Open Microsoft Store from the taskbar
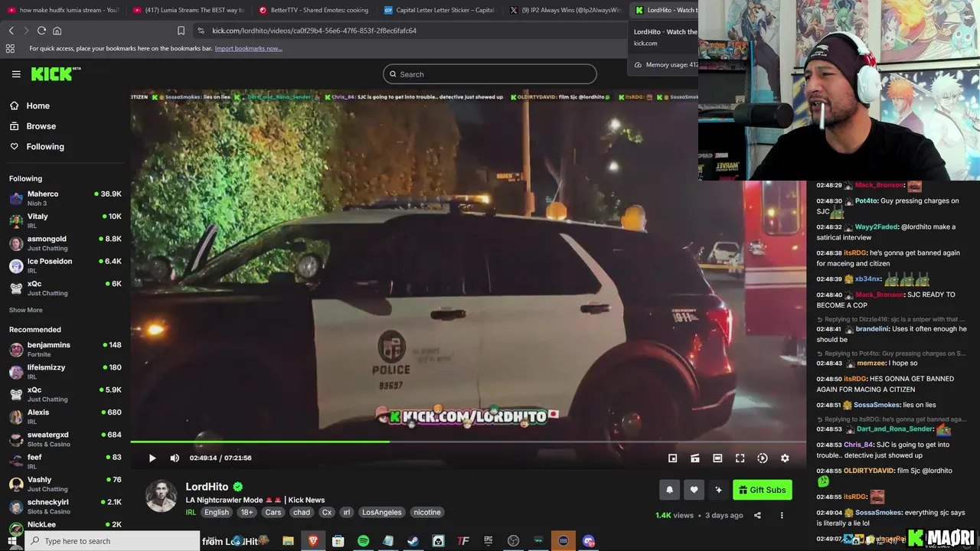 338,541
